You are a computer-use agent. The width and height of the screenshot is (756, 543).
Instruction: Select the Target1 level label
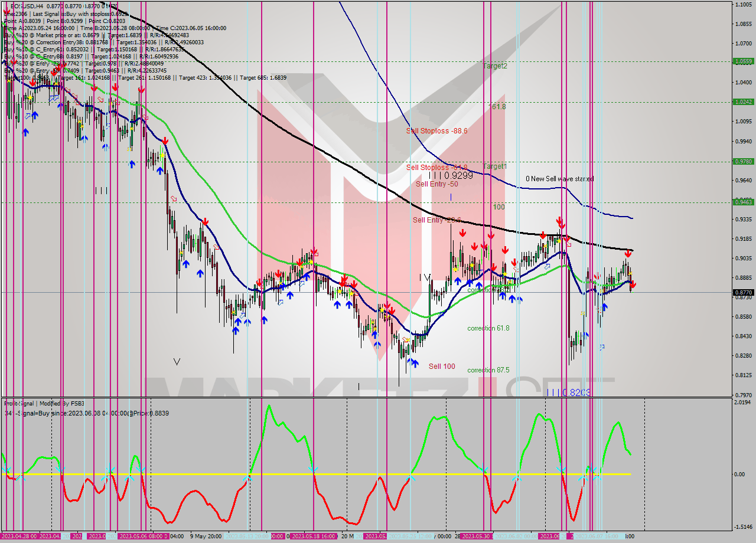point(495,166)
